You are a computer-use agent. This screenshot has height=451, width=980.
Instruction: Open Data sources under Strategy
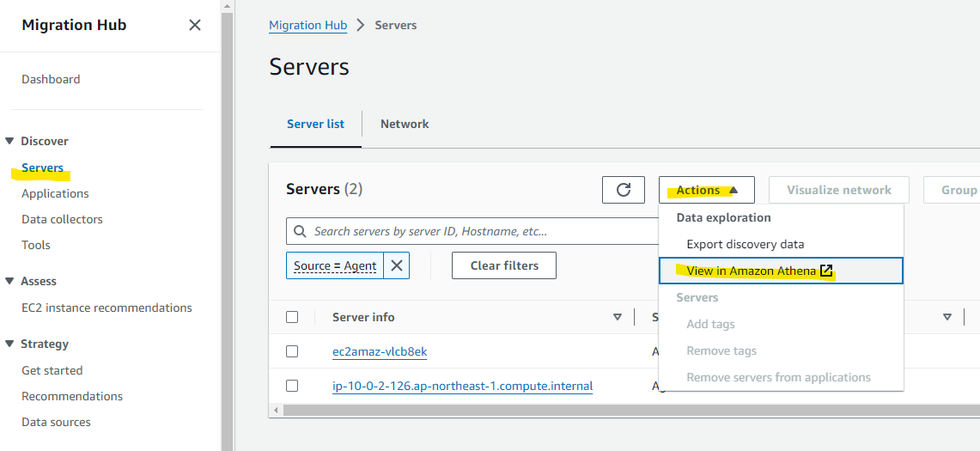(x=56, y=423)
